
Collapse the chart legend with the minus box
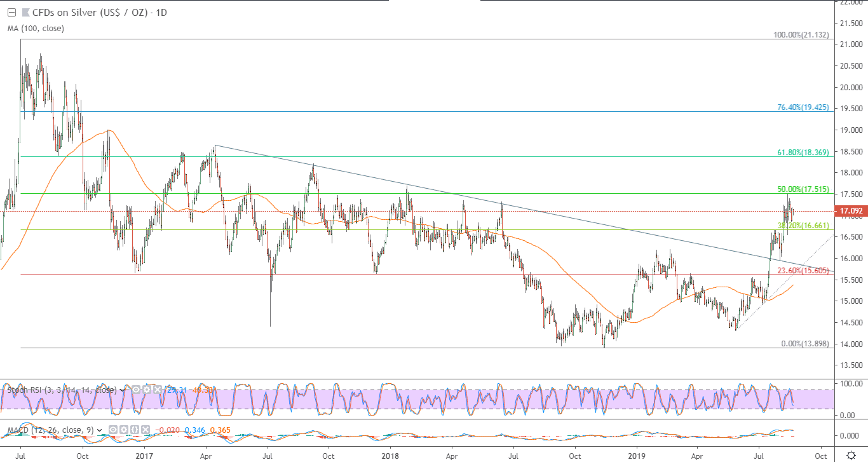pos(11,12)
